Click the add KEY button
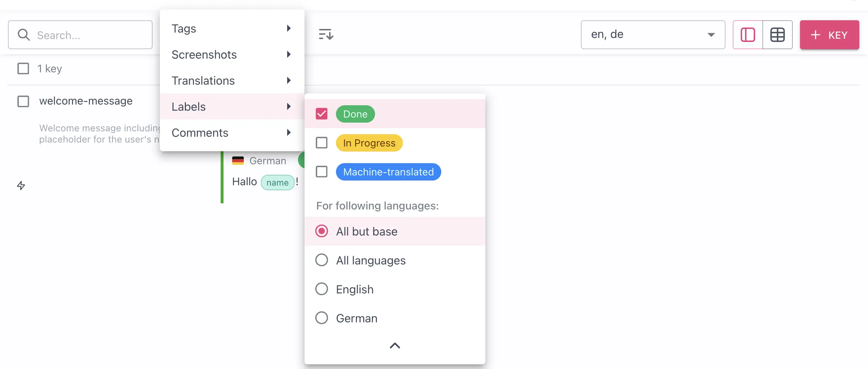Screen dimensions: 868x369 (829, 35)
